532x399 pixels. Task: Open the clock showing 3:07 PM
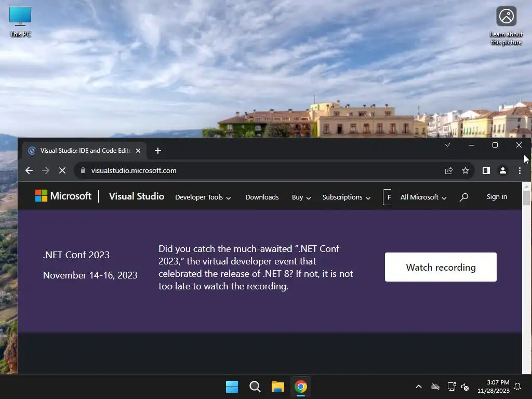tap(494, 387)
